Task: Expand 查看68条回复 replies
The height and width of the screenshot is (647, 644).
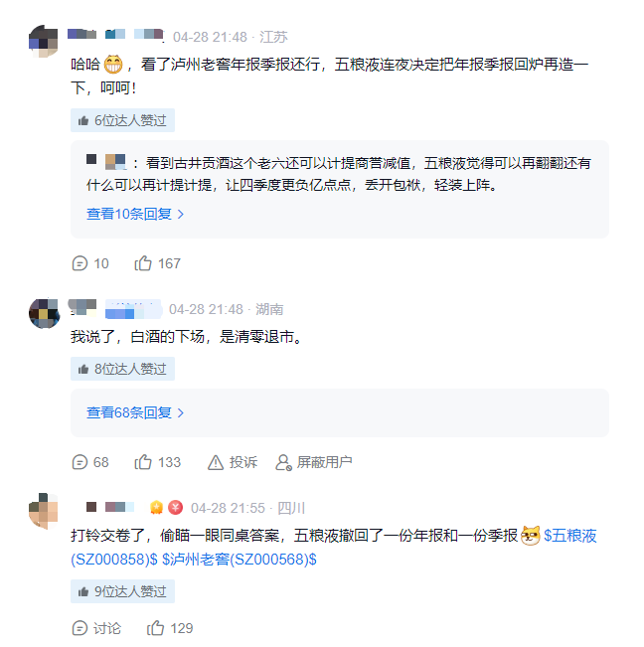Action: [x=135, y=412]
